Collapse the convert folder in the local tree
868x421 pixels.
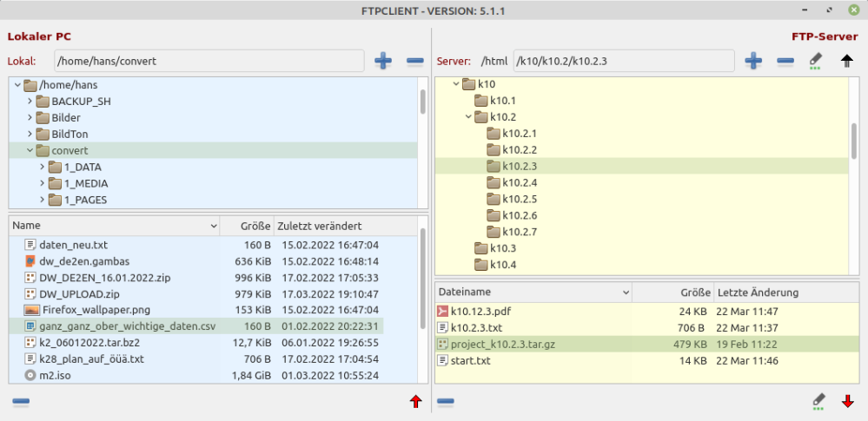[x=30, y=150]
